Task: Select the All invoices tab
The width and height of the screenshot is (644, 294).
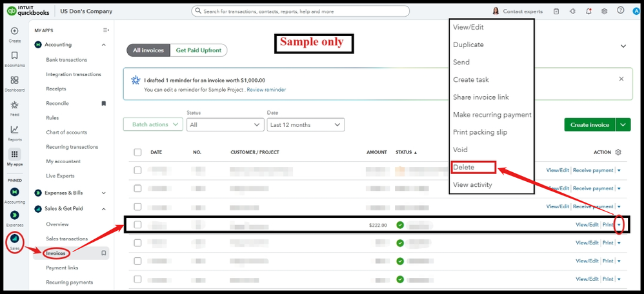Action: (148, 50)
